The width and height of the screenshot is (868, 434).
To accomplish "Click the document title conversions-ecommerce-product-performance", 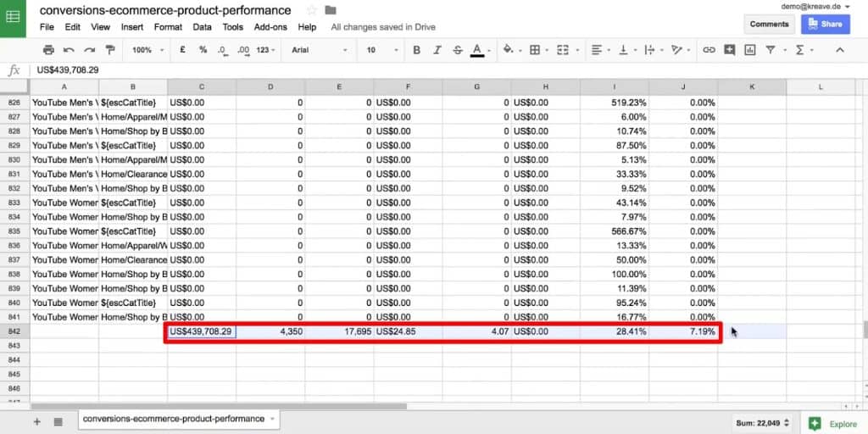I will [165, 10].
